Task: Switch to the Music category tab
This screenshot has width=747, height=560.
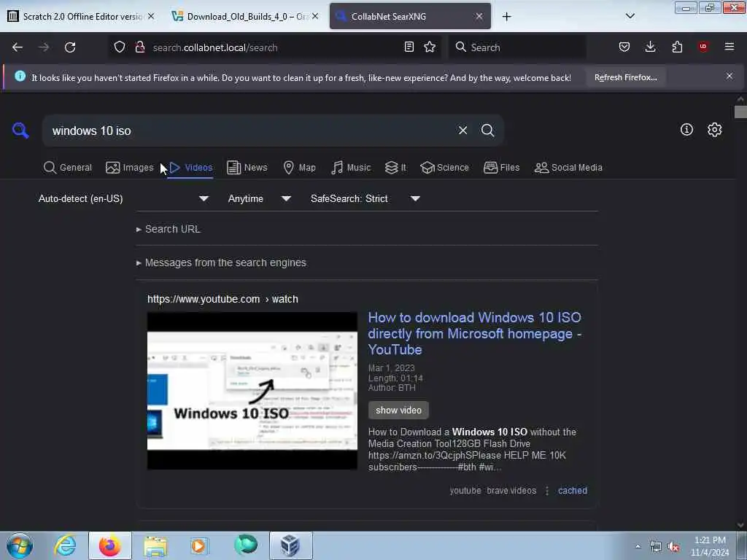Action: coord(351,168)
